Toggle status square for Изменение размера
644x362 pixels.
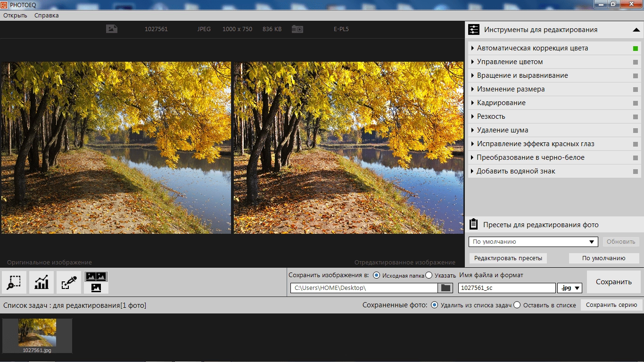[x=636, y=90]
